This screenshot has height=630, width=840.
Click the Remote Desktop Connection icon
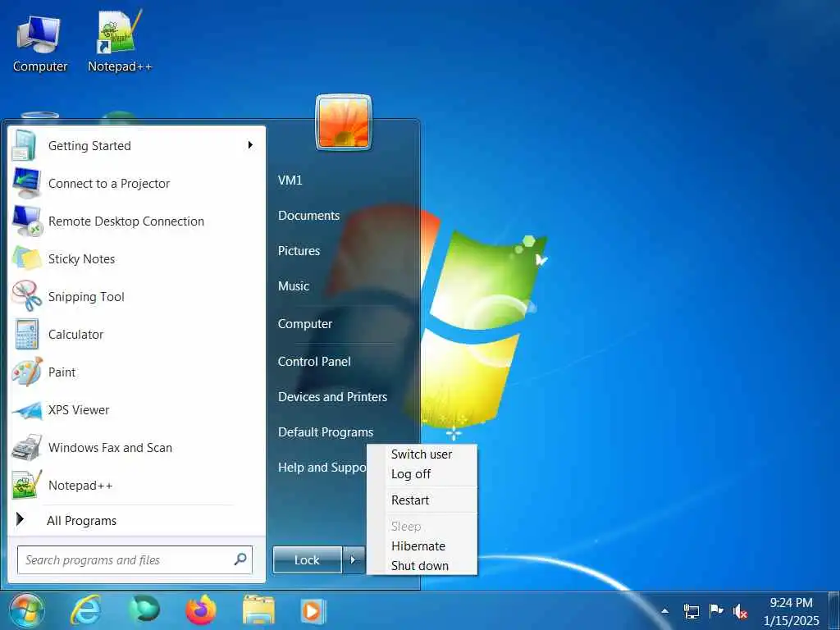click(x=26, y=221)
